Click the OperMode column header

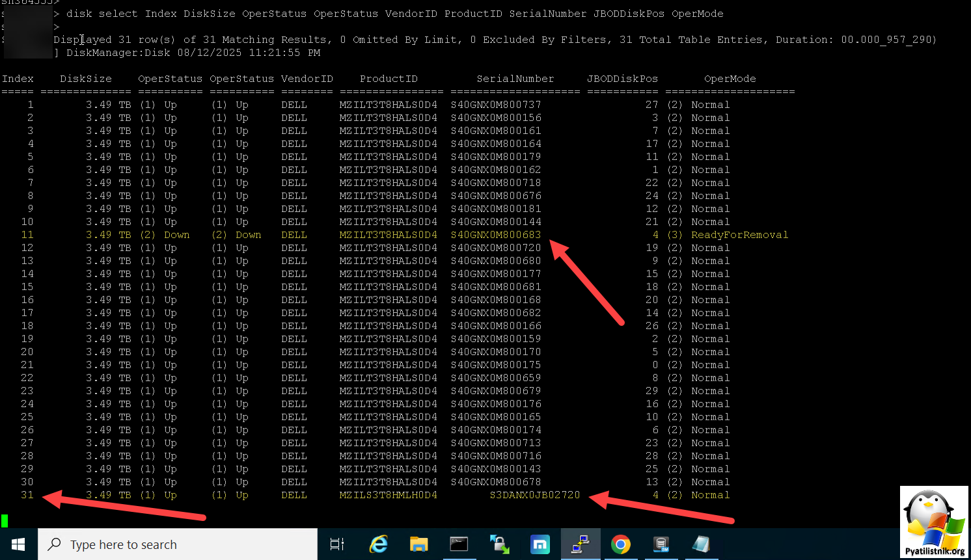(x=730, y=79)
